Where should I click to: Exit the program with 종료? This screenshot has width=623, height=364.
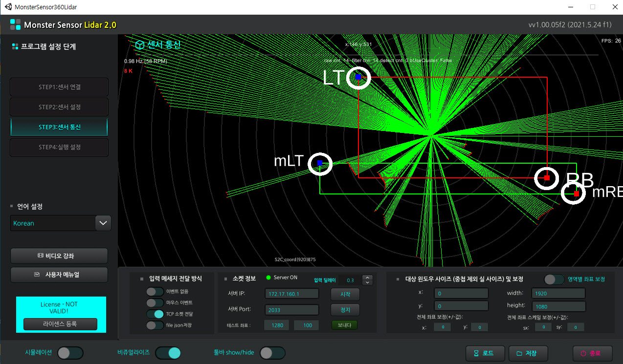coord(593,353)
